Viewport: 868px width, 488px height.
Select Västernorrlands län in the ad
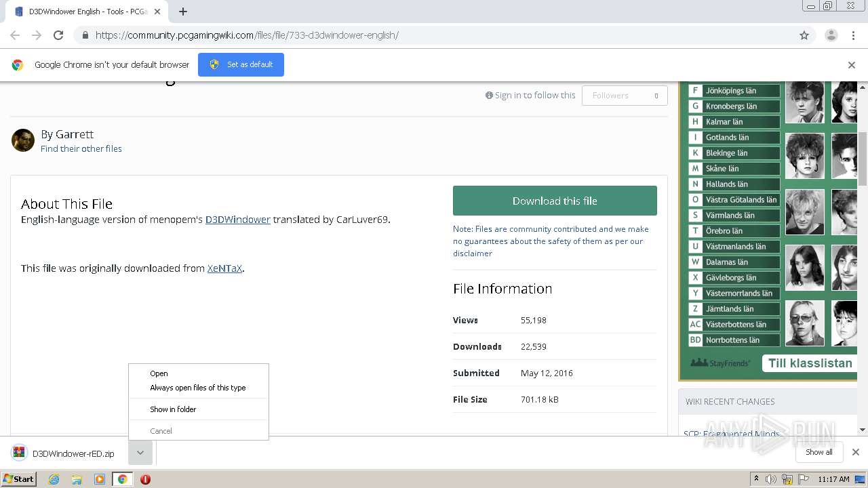pos(734,293)
